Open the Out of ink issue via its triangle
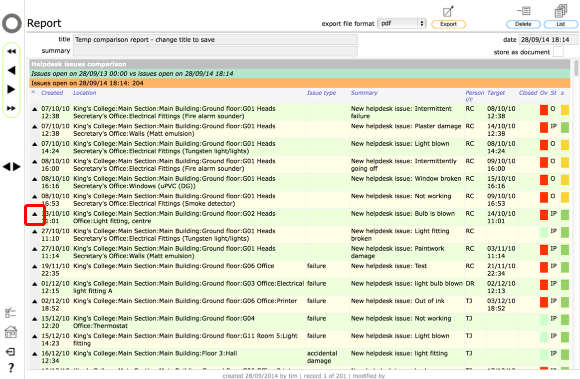Viewport: 580px width, 379px height. [34, 301]
